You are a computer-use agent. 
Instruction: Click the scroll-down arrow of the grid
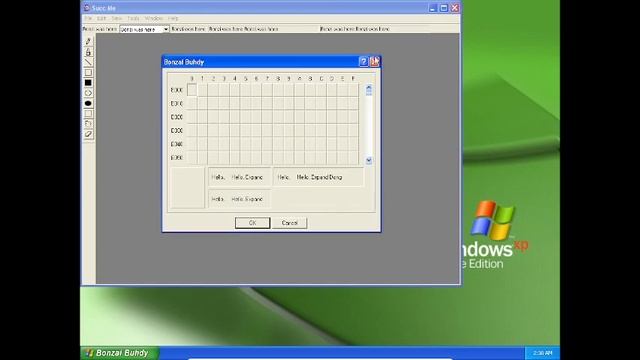pyautogui.click(x=369, y=160)
